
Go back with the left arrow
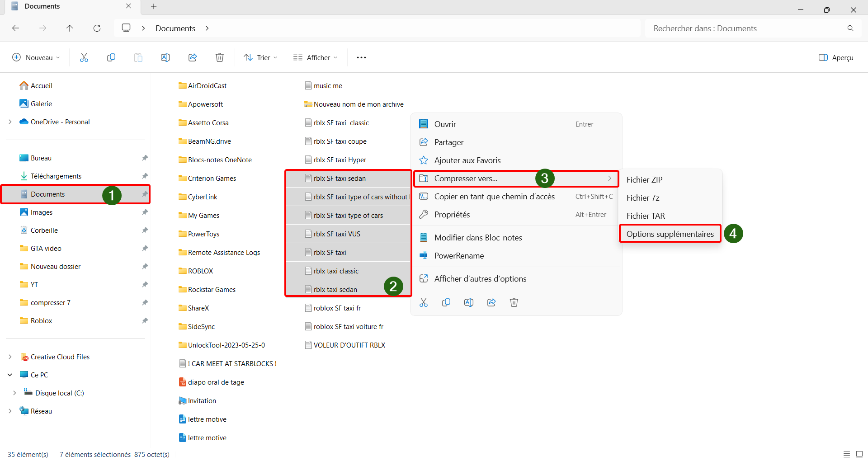(16, 28)
